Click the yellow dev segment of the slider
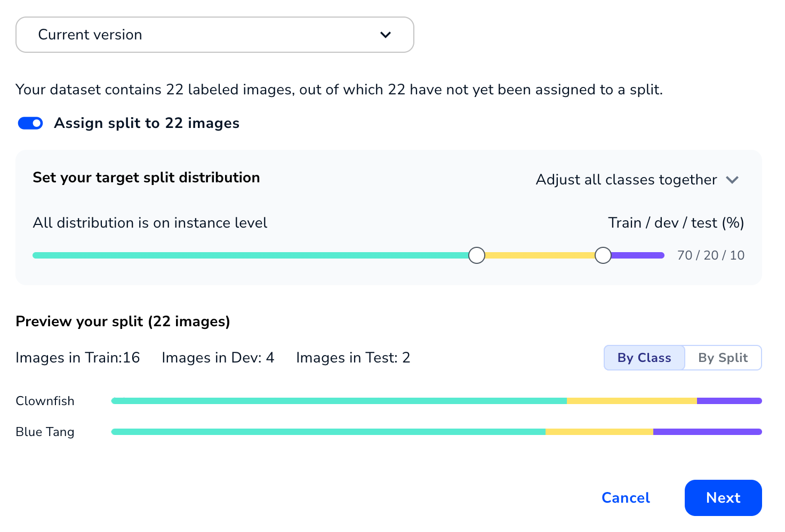Screen dimensions: 785x532 pyautogui.click(x=539, y=255)
